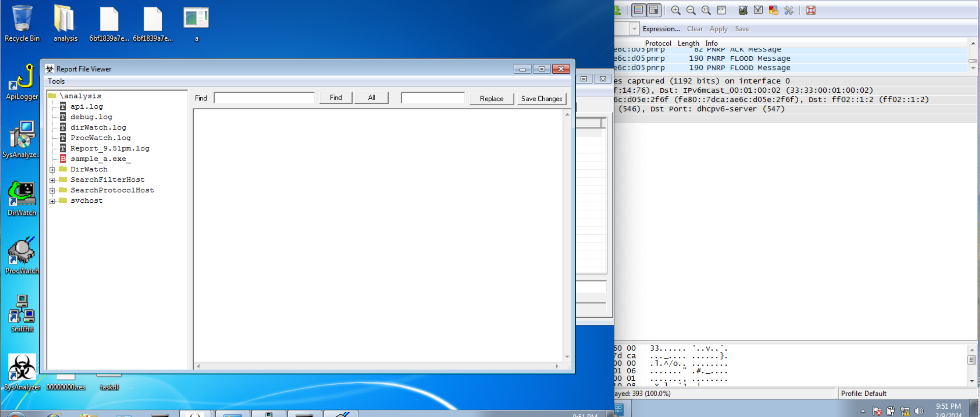This screenshot has height=417, width=980.
Task: Open the Coloring Rules editor
Action: [774, 10]
